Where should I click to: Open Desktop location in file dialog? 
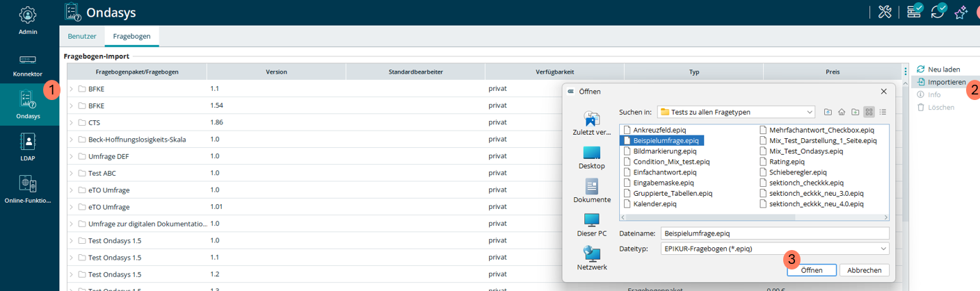click(592, 158)
